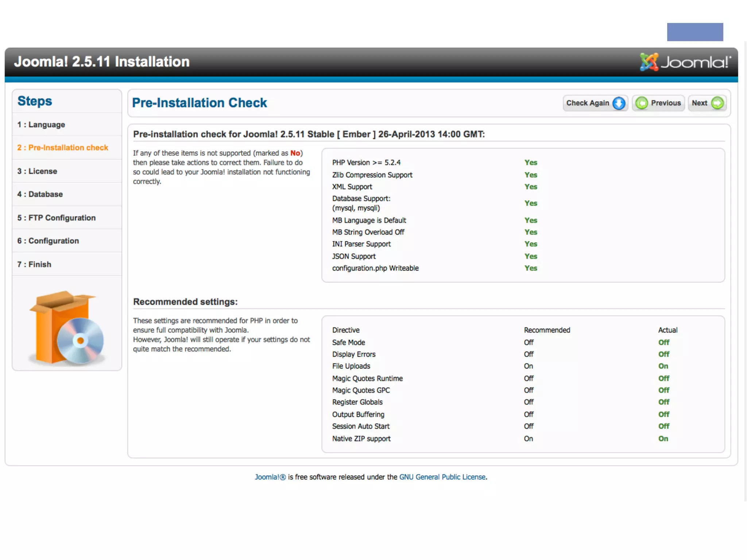Open the Joomla!® footer link
The height and width of the screenshot is (560, 747).
click(270, 477)
